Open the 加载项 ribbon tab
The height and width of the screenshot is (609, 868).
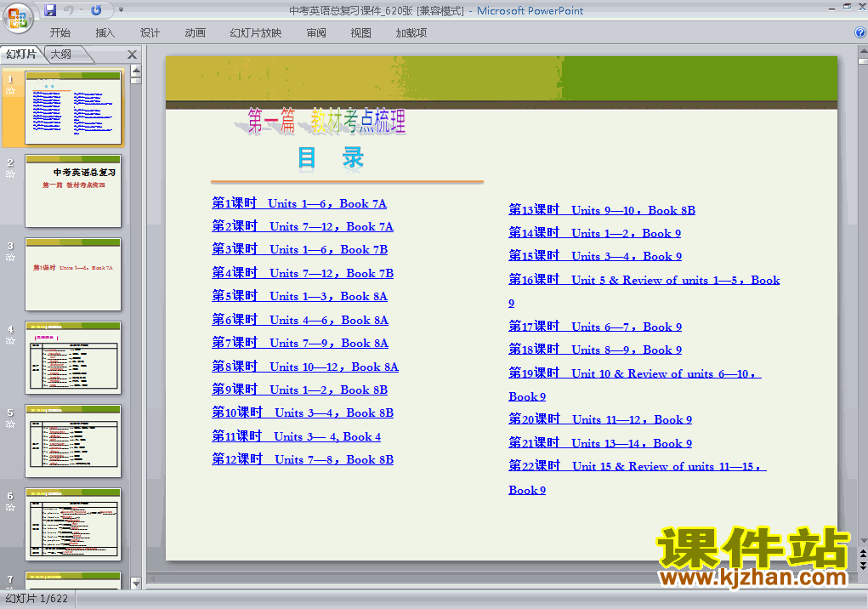411,33
